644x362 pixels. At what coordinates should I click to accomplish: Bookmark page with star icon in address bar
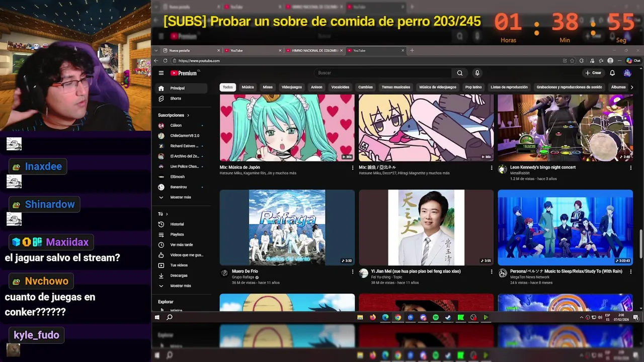coord(572,61)
